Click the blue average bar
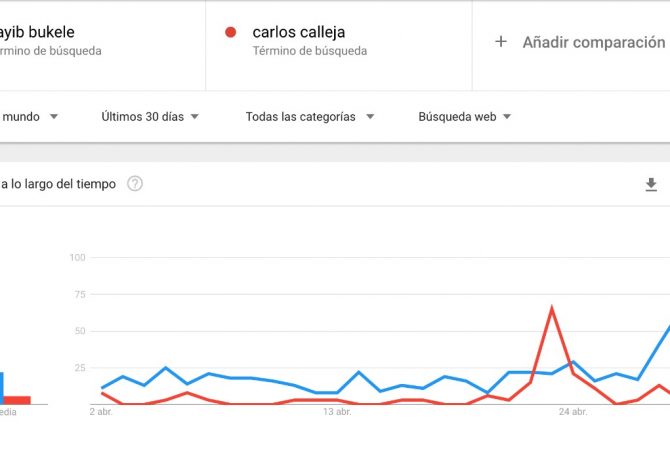The image size is (670, 470). pos(2,388)
